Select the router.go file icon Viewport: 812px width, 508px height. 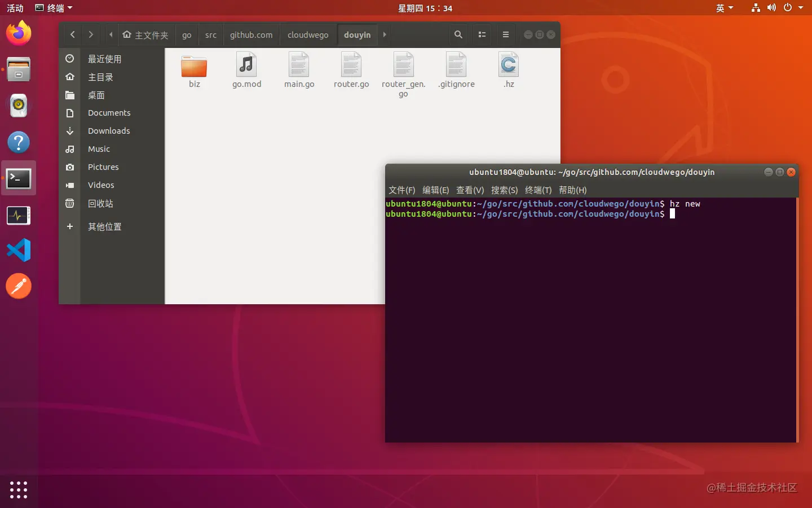(351, 65)
